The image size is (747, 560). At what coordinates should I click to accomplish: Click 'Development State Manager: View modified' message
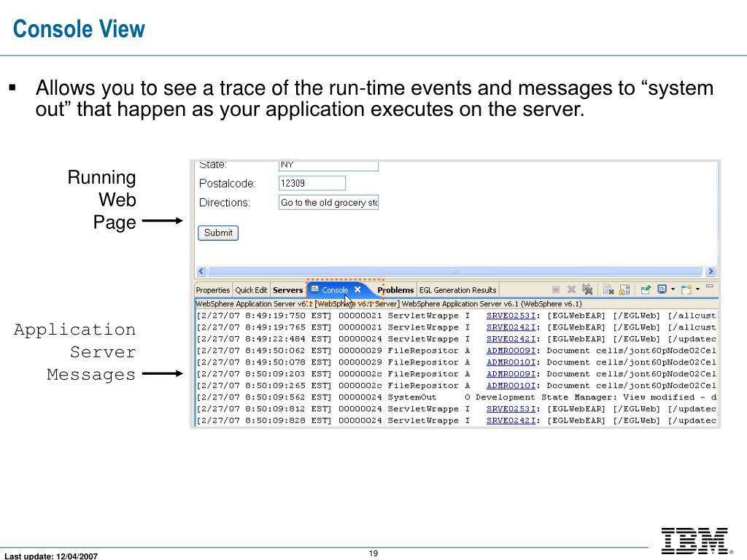584,397
